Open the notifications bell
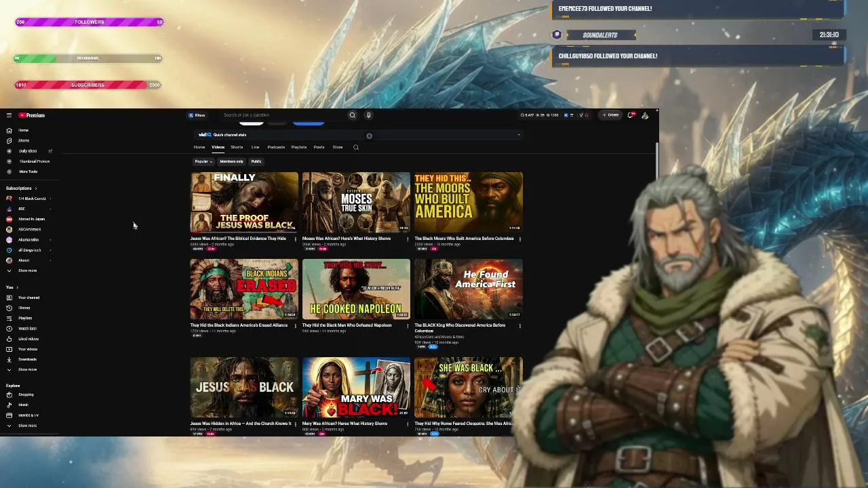This screenshot has width=868, height=488. pyautogui.click(x=631, y=115)
